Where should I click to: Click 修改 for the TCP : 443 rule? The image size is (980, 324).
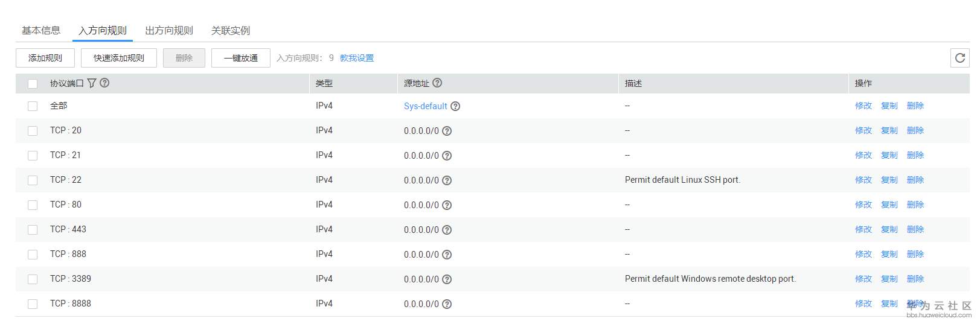tap(863, 229)
